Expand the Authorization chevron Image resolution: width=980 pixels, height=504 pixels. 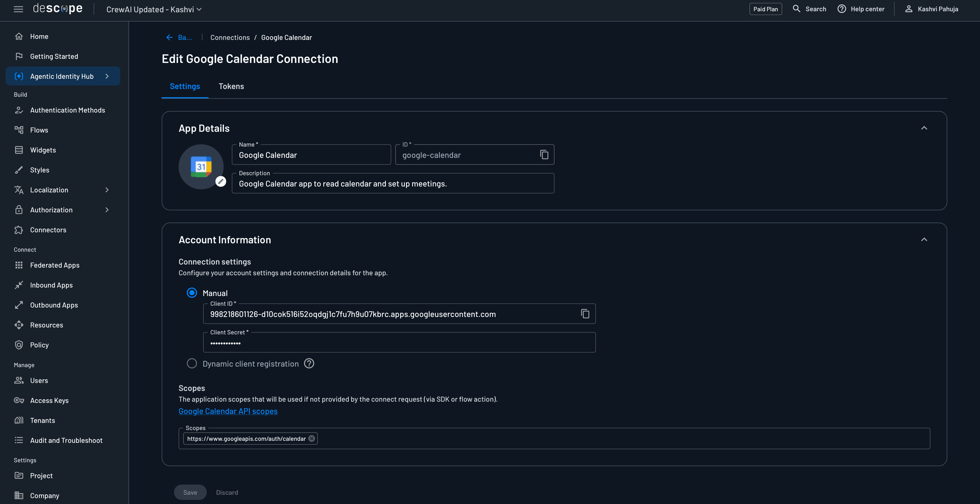click(107, 210)
